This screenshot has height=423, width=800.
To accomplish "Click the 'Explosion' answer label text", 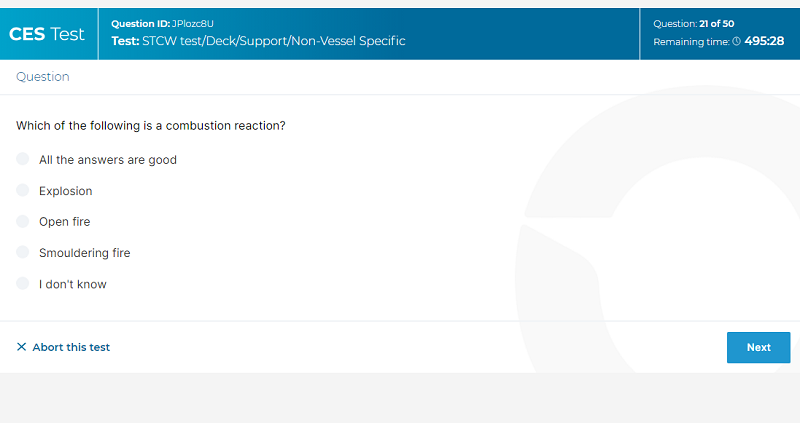I will (x=66, y=191).
